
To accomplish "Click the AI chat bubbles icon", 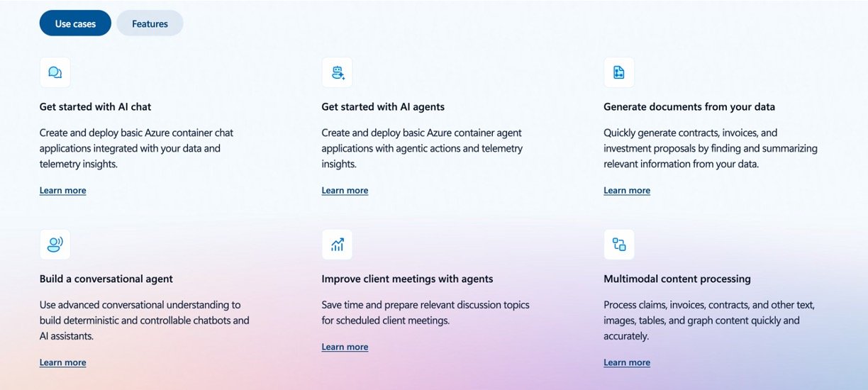I will [x=55, y=72].
